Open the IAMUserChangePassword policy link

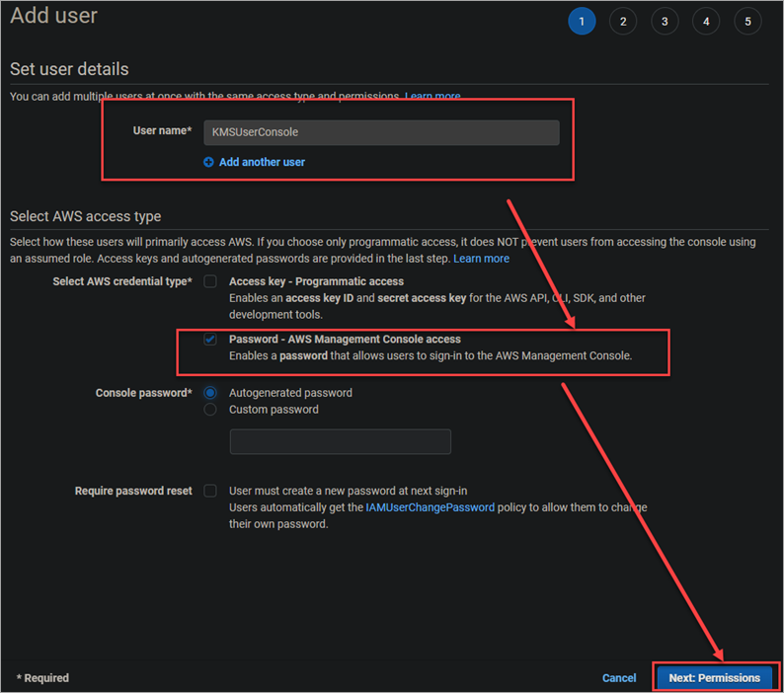click(430, 507)
